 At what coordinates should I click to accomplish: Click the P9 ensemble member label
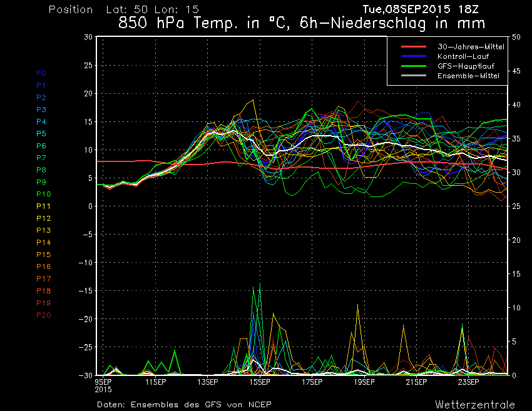coord(41,182)
